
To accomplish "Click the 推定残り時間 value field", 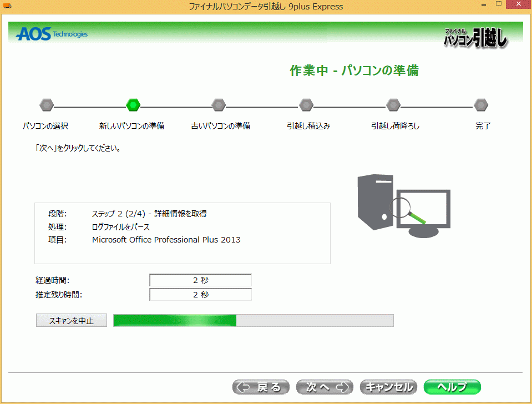I will 200,295.
